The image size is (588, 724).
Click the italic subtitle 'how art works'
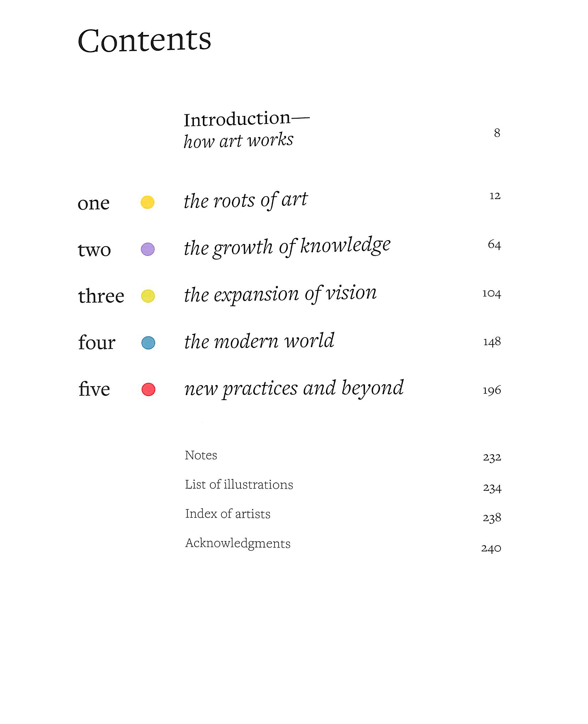238,141
